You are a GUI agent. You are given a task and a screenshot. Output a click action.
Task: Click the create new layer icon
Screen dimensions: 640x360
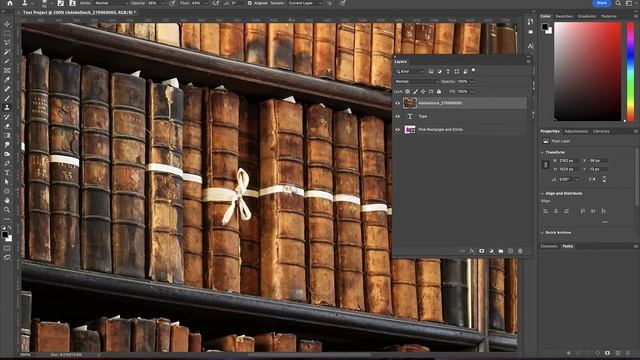tap(510, 251)
